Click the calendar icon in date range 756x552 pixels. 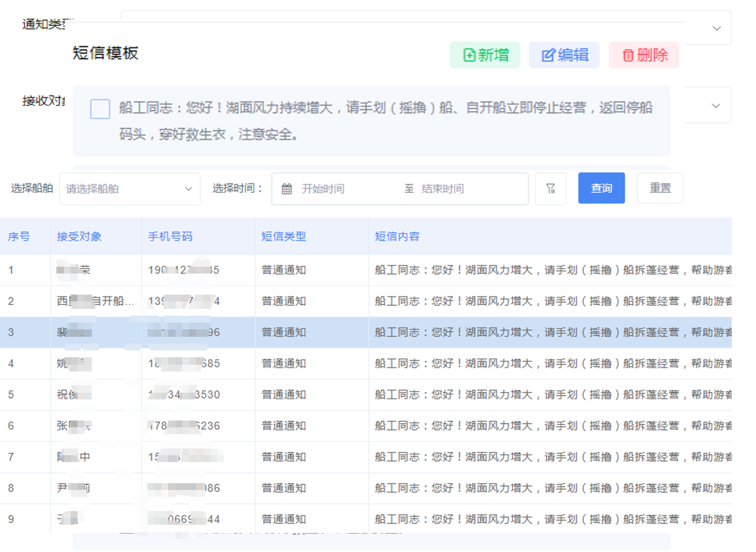(287, 189)
